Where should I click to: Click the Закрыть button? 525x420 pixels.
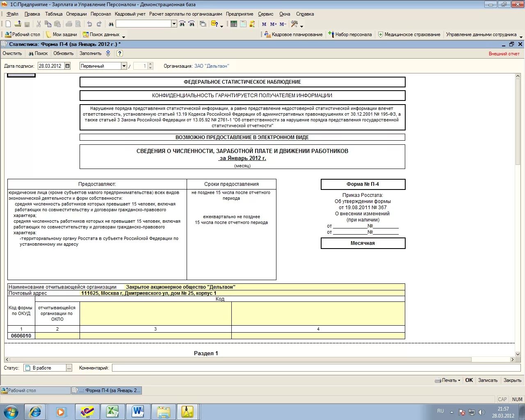(x=513, y=380)
